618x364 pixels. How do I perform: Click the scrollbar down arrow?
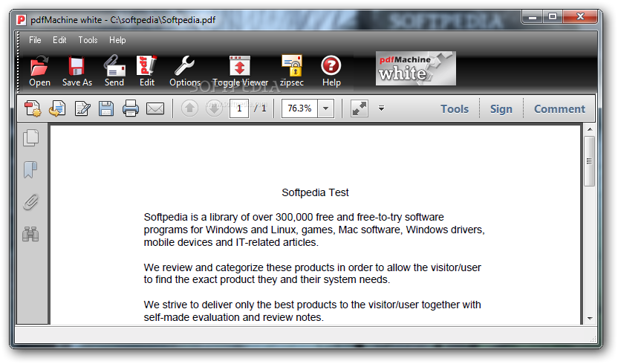tap(590, 318)
